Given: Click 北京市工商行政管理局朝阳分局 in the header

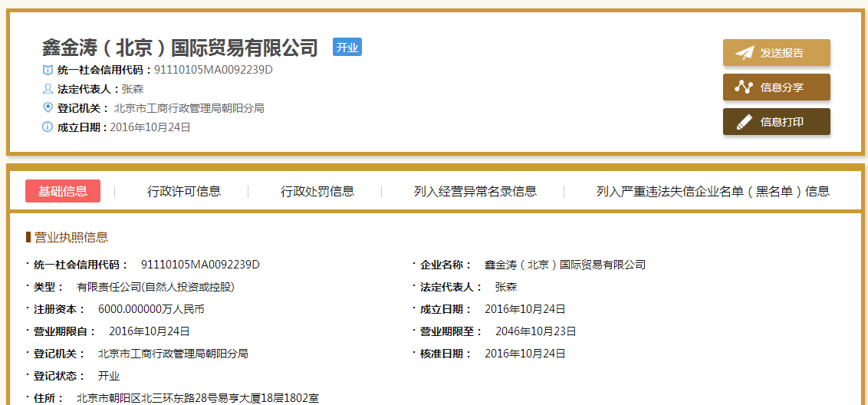Looking at the screenshot, I should 189,108.
